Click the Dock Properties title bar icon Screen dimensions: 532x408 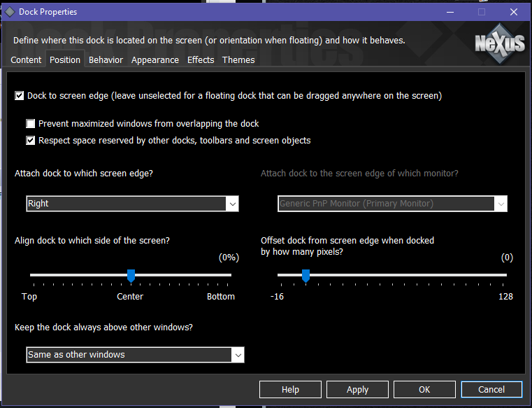coord(10,12)
